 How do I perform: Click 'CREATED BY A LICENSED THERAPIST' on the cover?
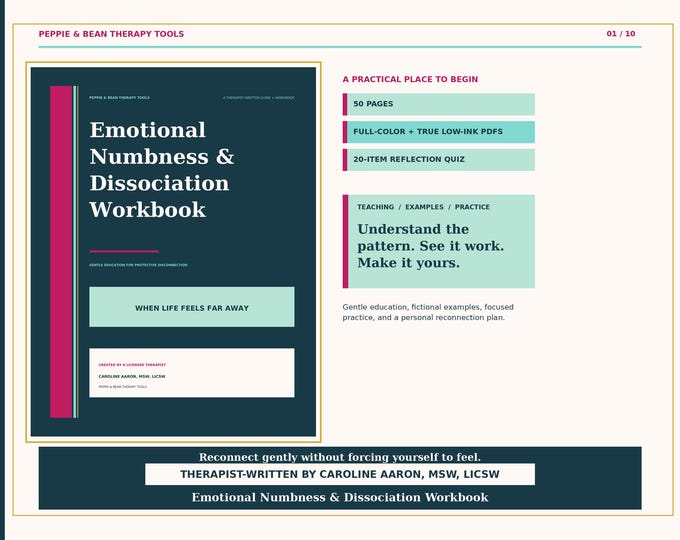(x=132, y=365)
